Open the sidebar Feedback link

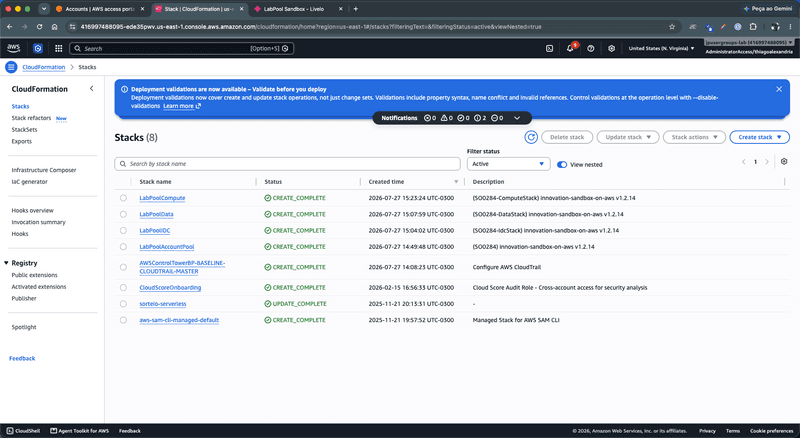pos(22,358)
